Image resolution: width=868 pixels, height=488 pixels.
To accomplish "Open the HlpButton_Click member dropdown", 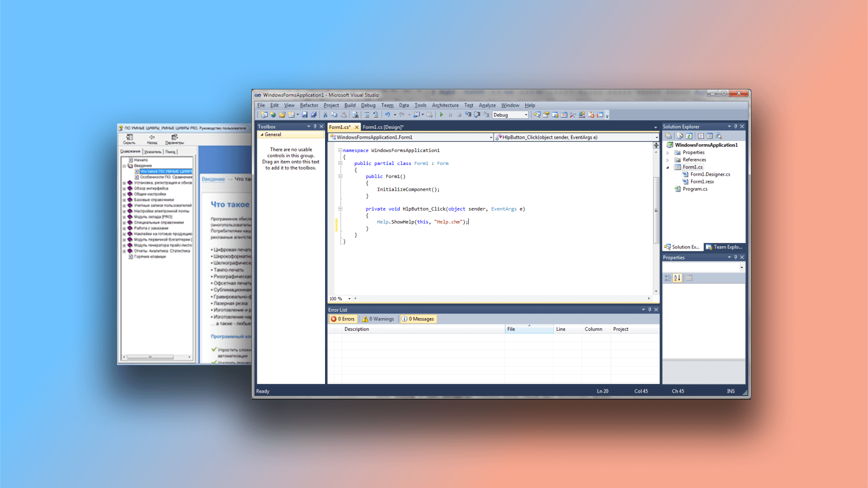I will 656,137.
